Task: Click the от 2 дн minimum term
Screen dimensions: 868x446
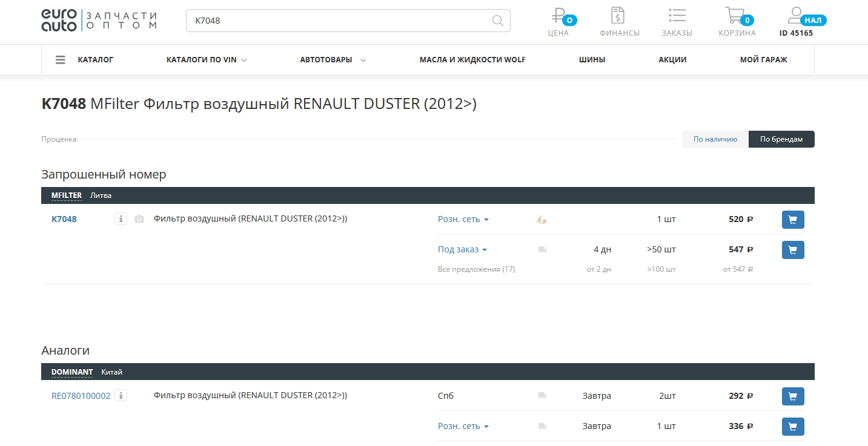Action: 599,269
